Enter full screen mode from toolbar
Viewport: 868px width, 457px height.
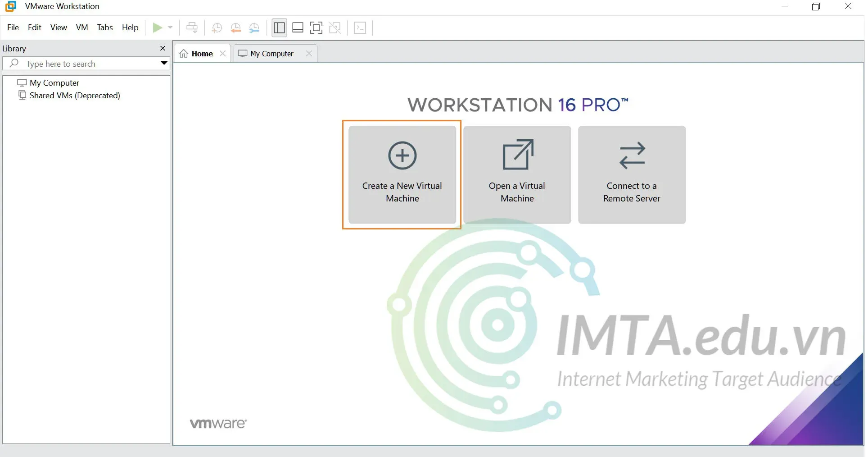click(316, 28)
